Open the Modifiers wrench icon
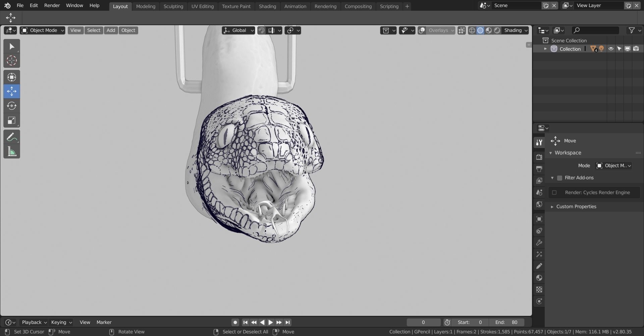The image size is (644, 336). coord(539,242)
